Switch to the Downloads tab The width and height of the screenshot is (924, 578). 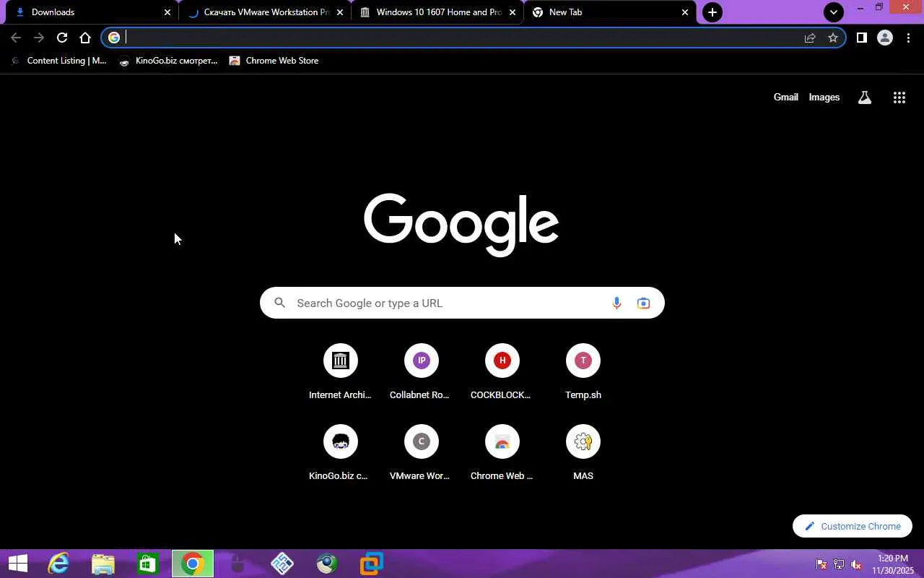90,12
